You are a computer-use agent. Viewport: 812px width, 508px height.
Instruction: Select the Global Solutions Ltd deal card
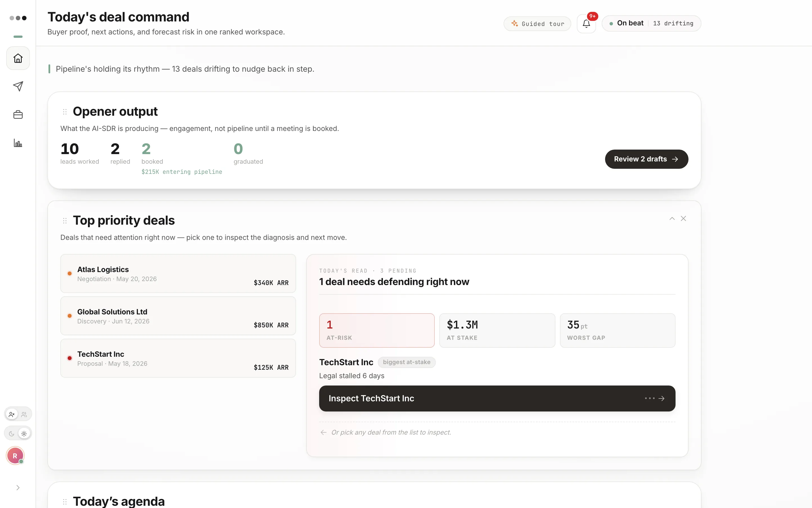(178, 316)
